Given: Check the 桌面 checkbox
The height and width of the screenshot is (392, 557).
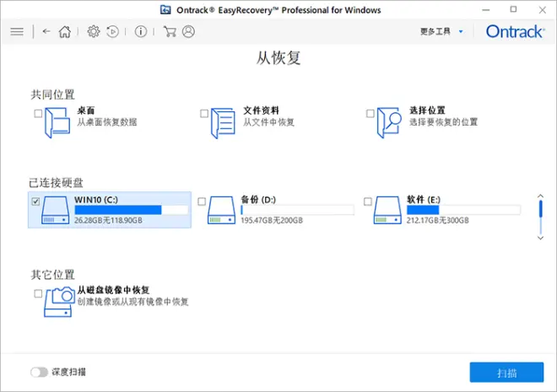Looking at the screenshot, I should click(x=38, y=114).
